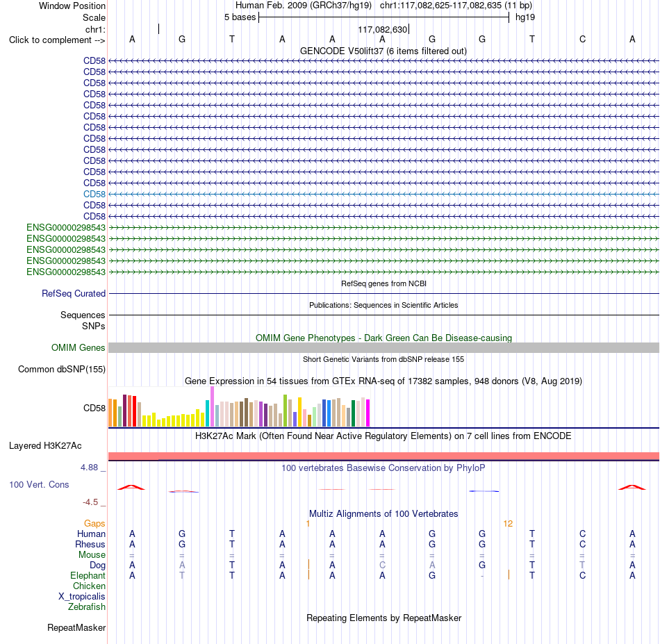This screenshot has height=644, width=660.
Task: Click the '5 bases' scale label
Action: pyautogui.click(x=240, y=17)
